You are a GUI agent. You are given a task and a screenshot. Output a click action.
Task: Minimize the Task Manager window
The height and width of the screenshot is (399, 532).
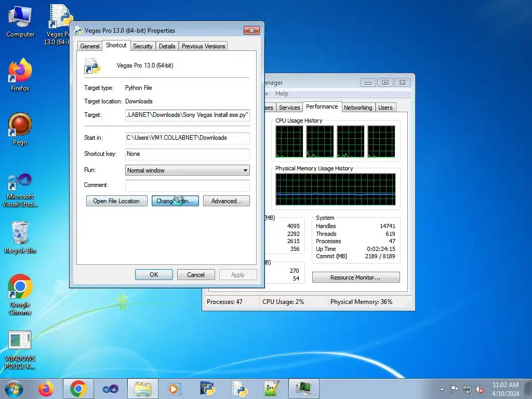[x=368, y=83]
